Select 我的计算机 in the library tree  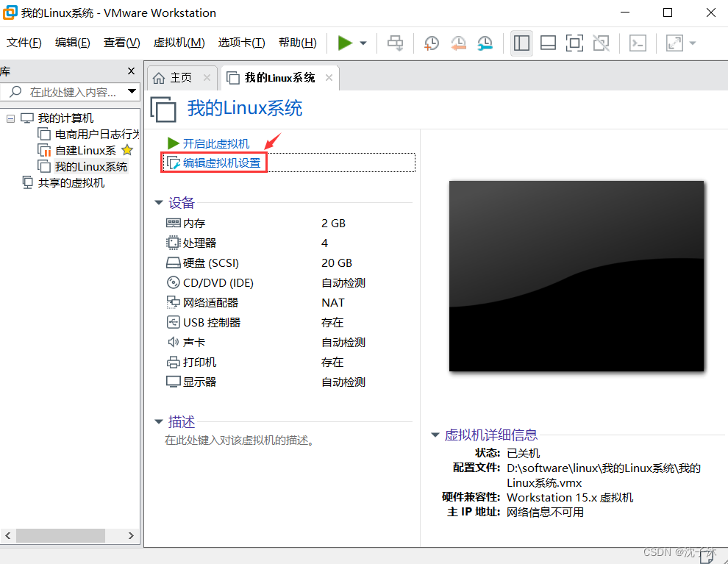pos(65,118)
